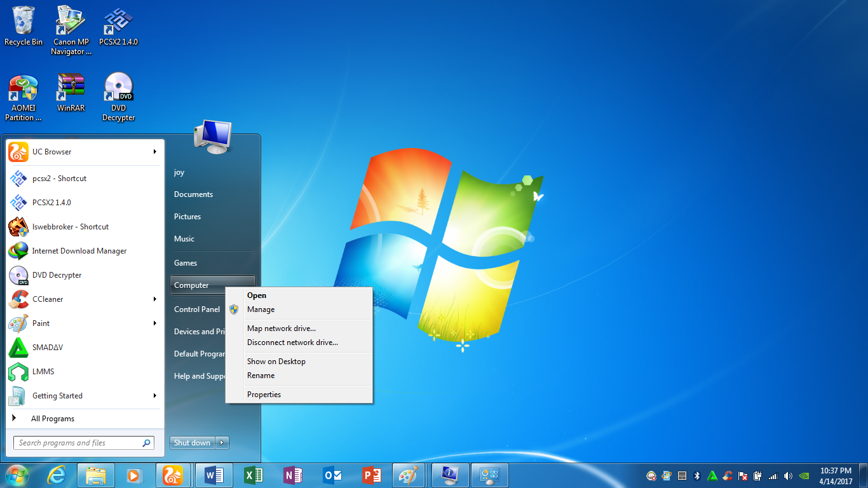Select Manage from the context menu
868x488 pixels.
coord(299,309)
